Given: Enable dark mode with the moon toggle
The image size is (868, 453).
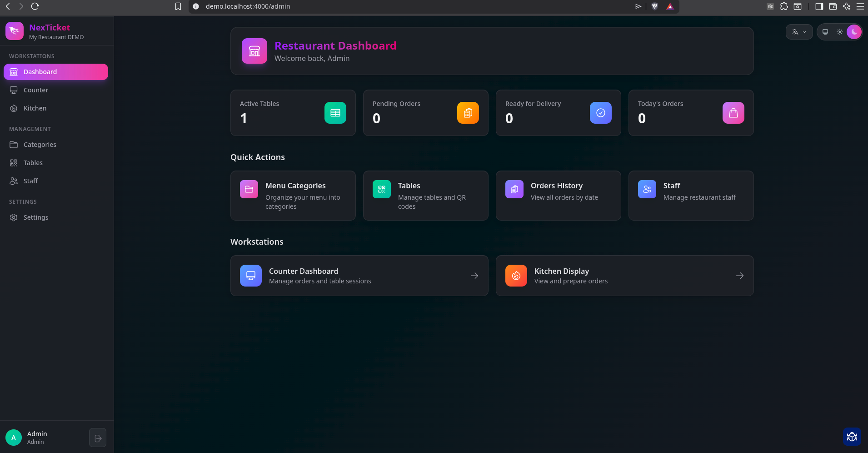Looking at the screenshot, I should (854, 31).
